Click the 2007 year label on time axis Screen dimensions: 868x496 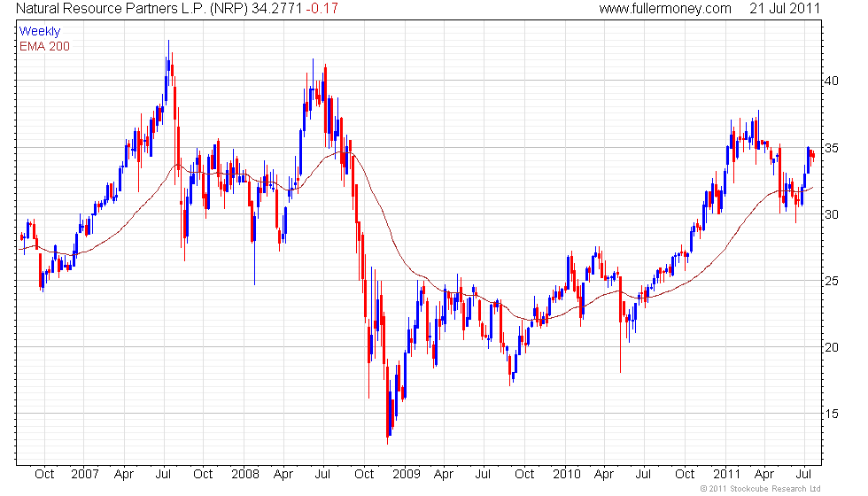pyautogui.click(x=85, y=475)
